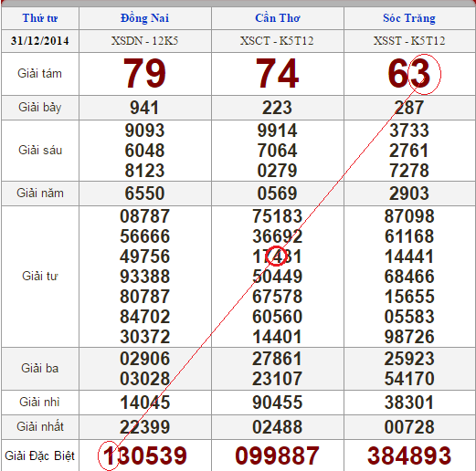This screenshot has height=471, width=476.
Task: Click the Giải tư row label
Action: (40, 276)
